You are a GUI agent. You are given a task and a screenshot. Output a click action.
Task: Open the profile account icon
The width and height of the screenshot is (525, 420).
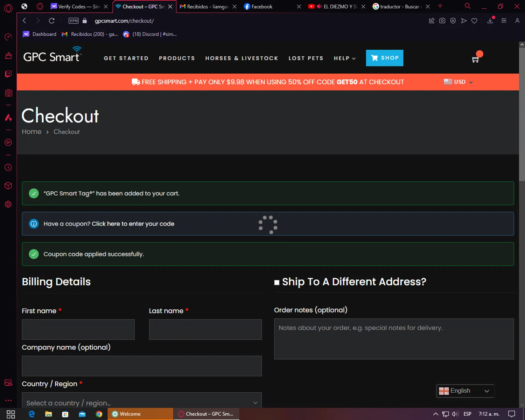(x=517, y=21)
